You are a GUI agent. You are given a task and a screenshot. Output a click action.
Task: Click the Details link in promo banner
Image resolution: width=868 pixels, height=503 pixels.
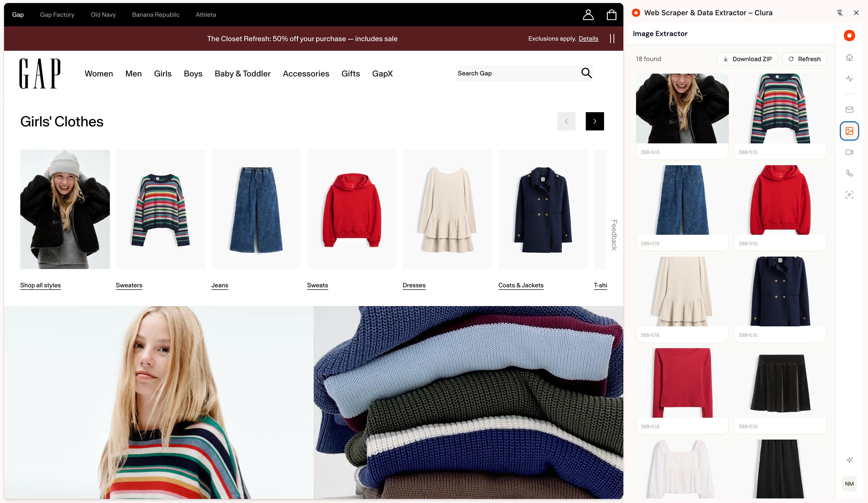pyautogui.click(x=588, y=39)
